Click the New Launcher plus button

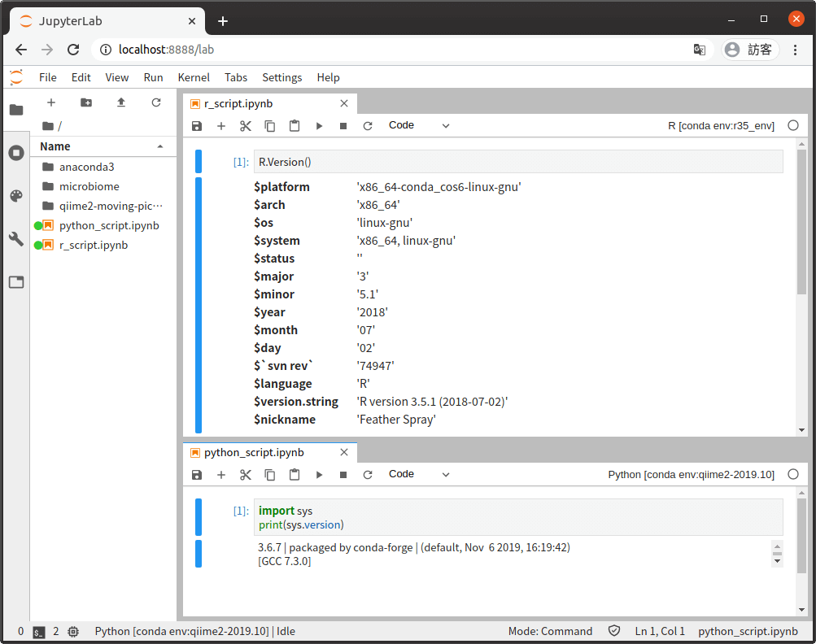click(51, 102)
